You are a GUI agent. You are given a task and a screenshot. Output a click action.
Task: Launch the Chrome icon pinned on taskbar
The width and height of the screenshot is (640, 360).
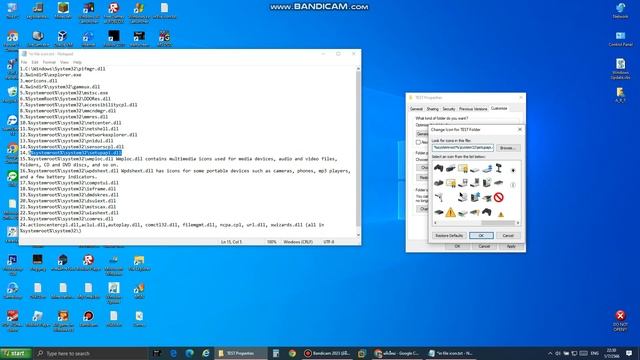click(x=292, y=353)
